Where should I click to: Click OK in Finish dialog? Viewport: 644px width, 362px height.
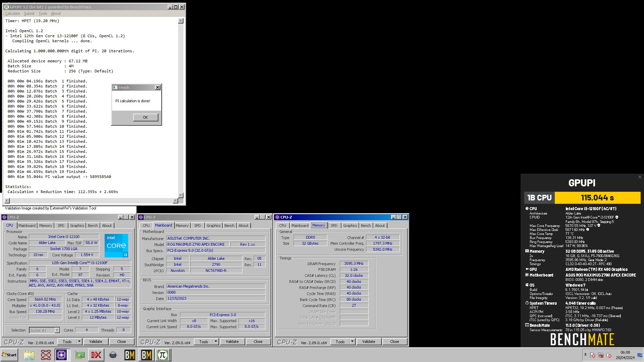click(145, 117)
